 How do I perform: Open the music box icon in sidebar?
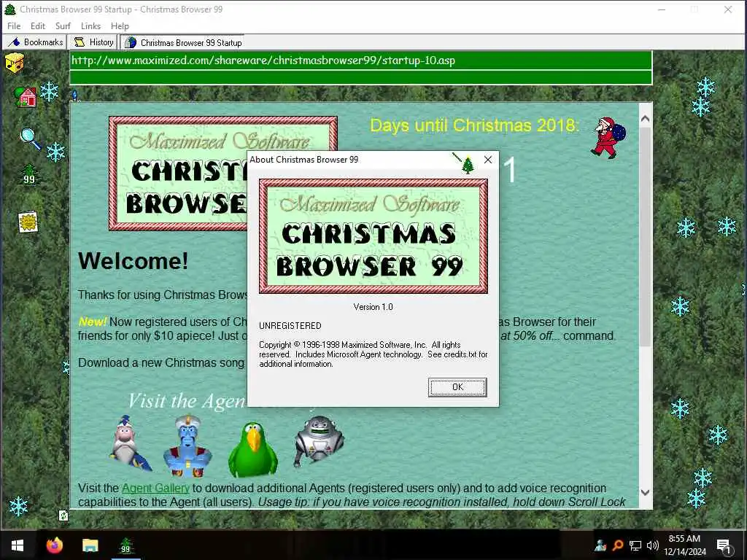(x=15, y=63)
